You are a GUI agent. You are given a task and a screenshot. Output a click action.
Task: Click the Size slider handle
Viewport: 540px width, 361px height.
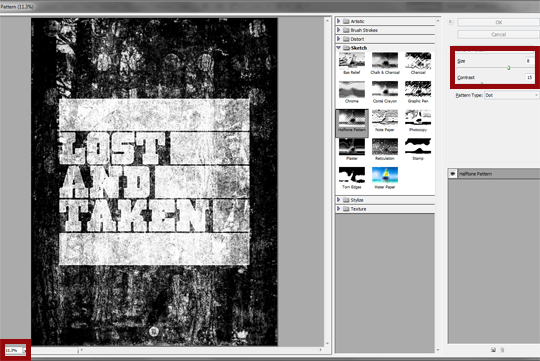click(x=509, y=68)
